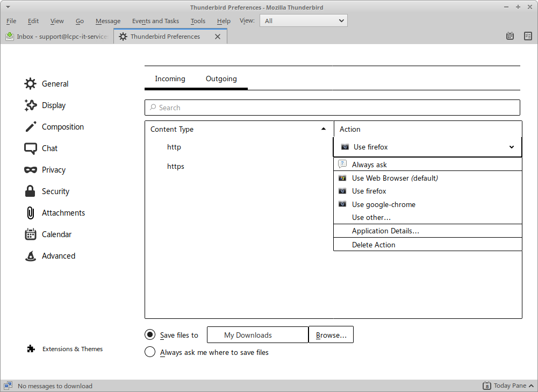538x392 pixels.
Task: Select Composition pencil icon
Action: point(30,127)
